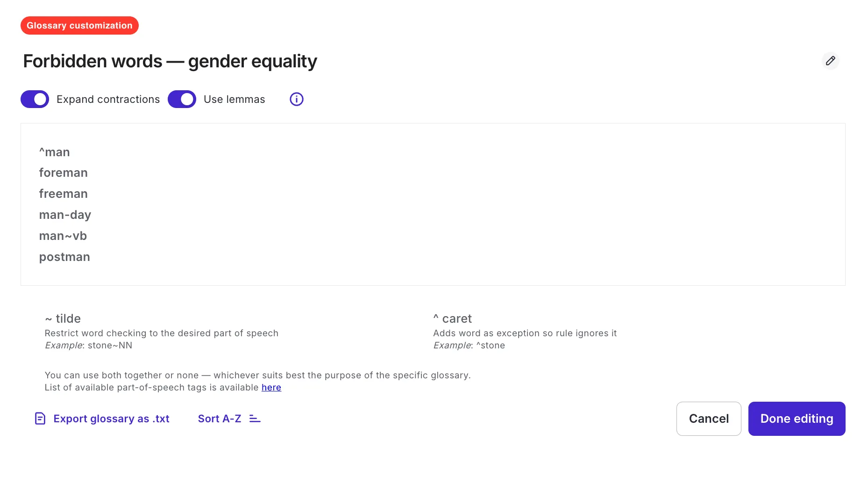Export glossary as .txt

tap(111, 419)
